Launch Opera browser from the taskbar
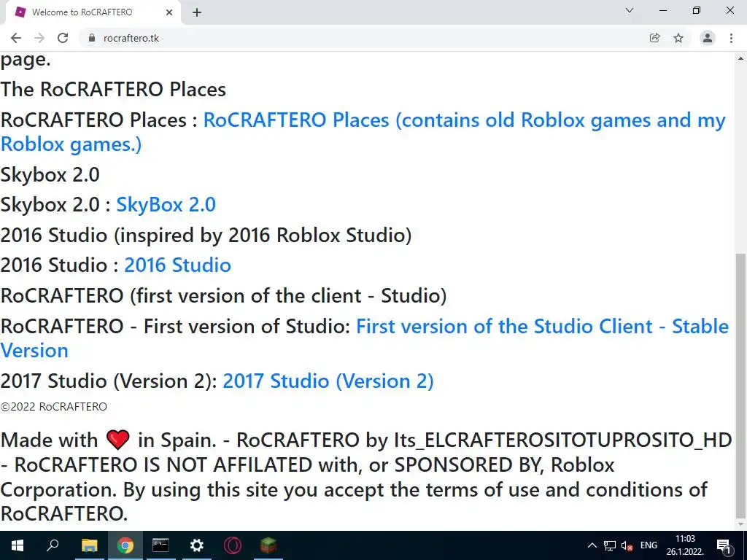Screen dimensions: 747x560 click(233, 545)
